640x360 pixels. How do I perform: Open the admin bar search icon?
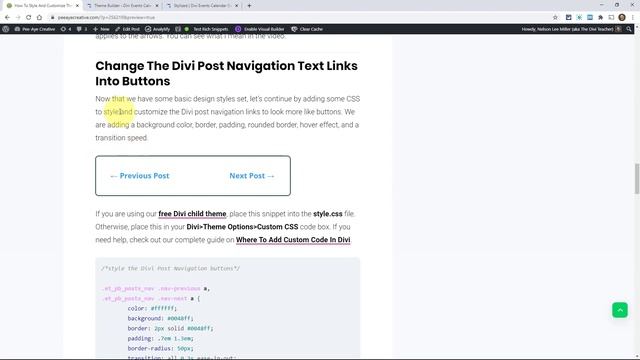point(629,29)
